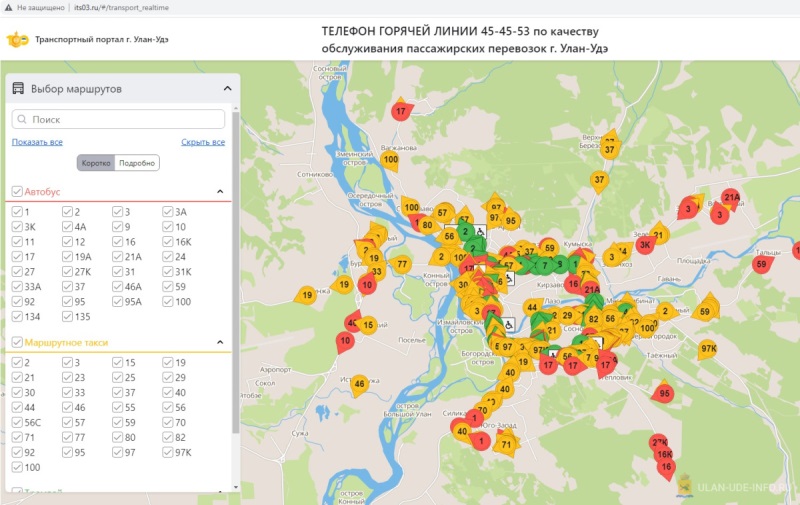Select the Коротко view tab

96,163
